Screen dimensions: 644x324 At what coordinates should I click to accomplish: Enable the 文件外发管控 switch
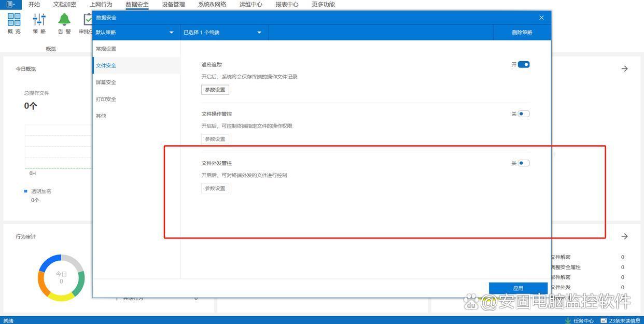pos(524,163)
